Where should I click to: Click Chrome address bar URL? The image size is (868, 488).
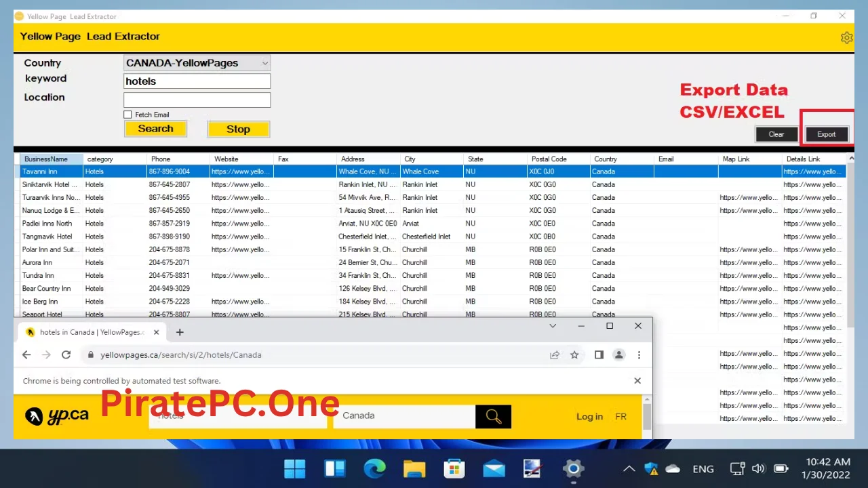(180, 354)
